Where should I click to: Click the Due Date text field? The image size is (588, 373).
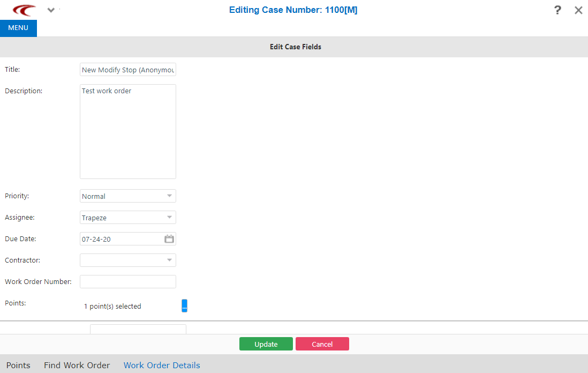[120, 238]
